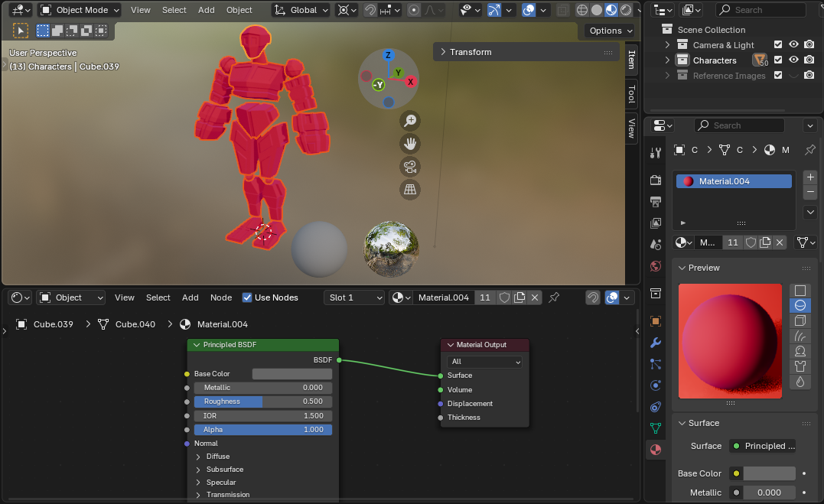This screenshot has width=824, height=504.
Task: Open the Output properties tab icon
Action: [656, 202]
